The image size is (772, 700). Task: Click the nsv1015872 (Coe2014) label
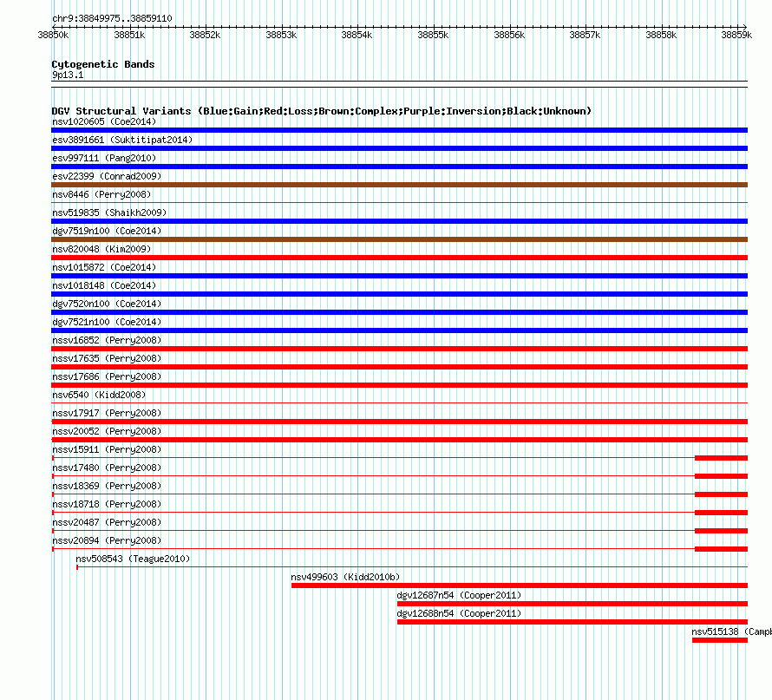pos(104,267)
